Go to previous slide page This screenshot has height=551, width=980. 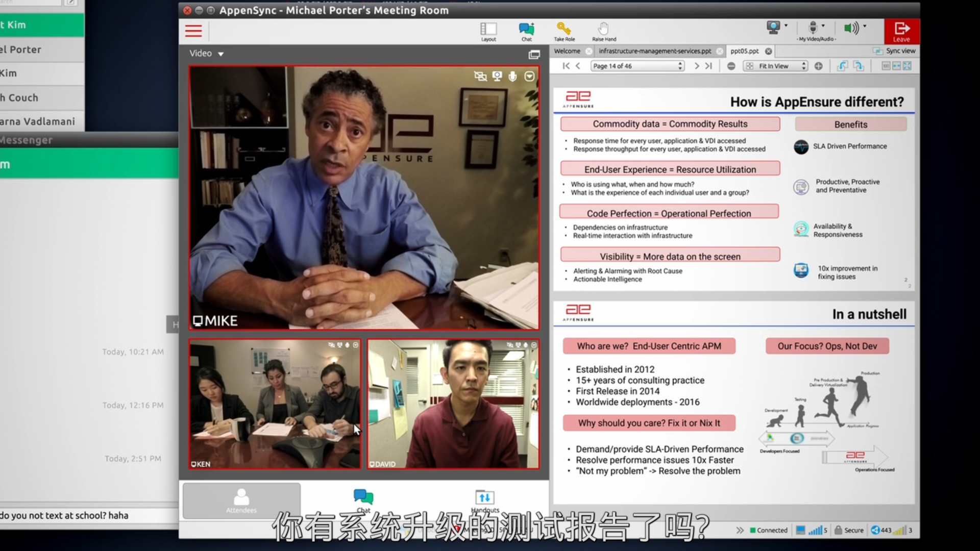click(578, 66)
